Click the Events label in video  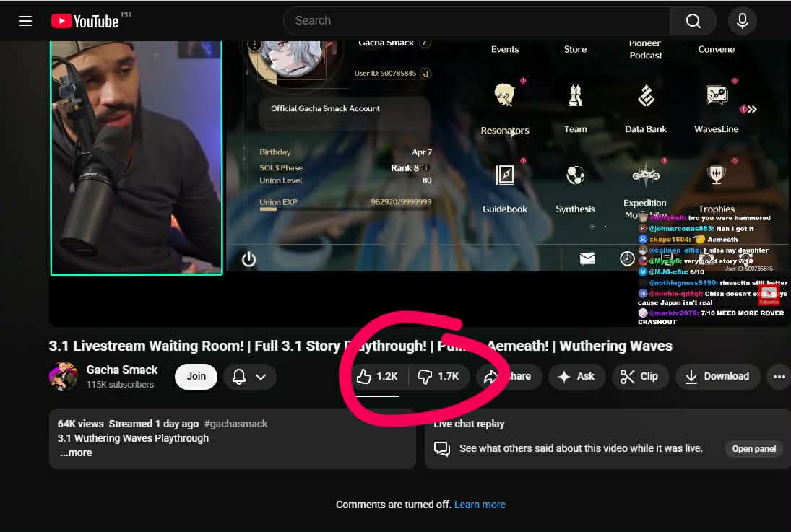(505, 49)
